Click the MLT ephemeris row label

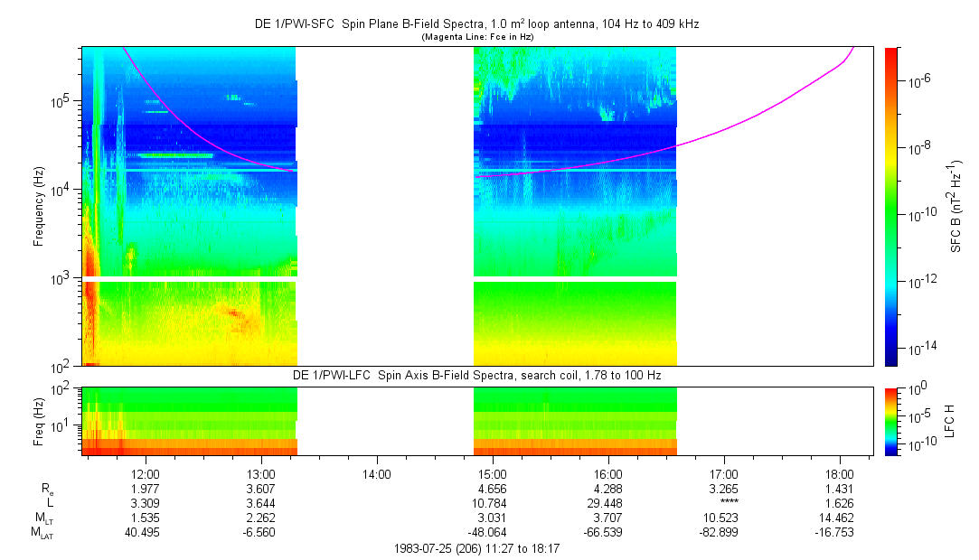(42, 518)
